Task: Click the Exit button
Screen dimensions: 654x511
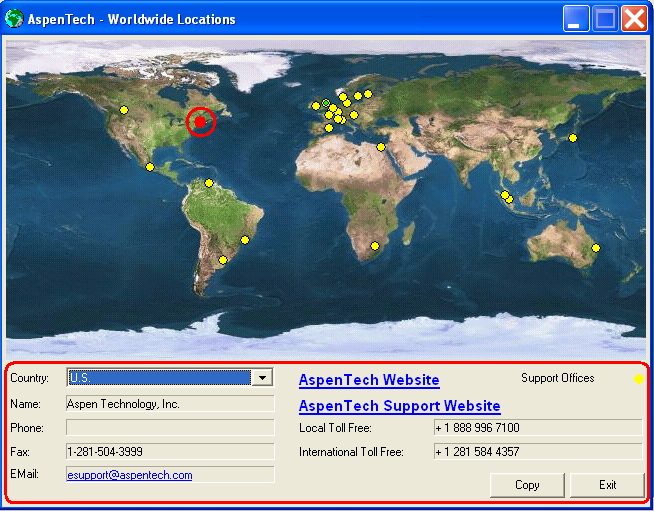Action: click(607, 485)
